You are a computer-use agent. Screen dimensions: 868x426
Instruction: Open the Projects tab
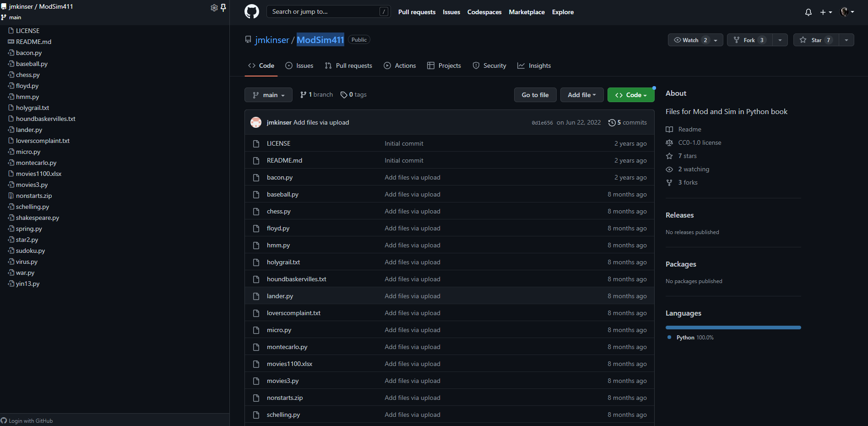click(x=444, y=66)
